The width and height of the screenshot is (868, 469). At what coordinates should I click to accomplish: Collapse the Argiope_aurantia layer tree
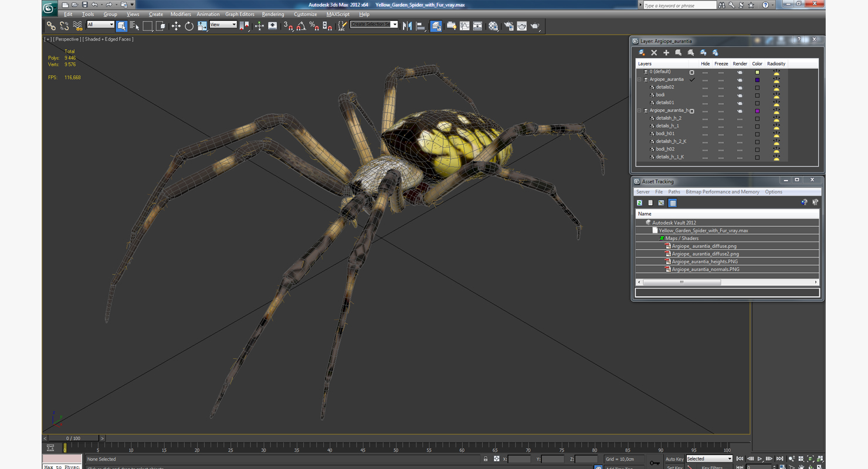pyautogui.click(x=639, y=80)
